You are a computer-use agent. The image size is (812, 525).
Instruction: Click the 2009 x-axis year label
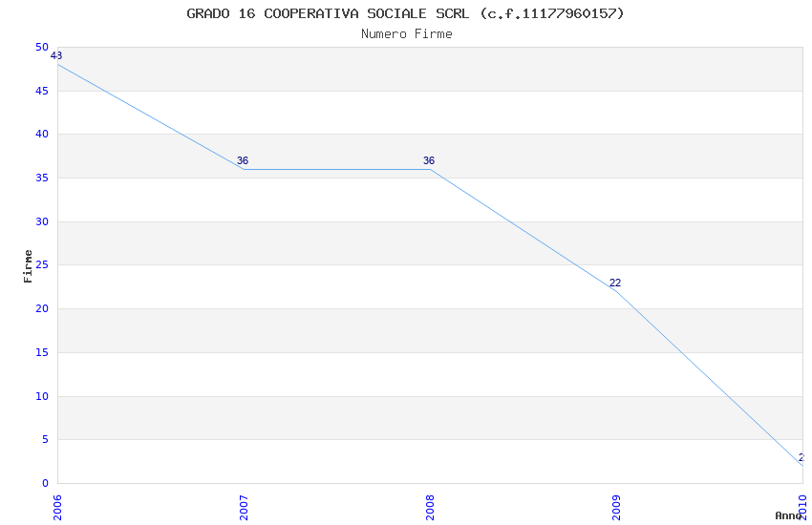tap(616, 508)
